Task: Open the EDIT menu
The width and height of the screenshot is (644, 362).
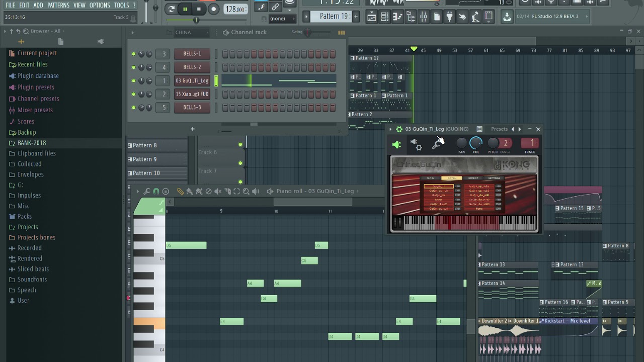Action: (x=24, y=5)
